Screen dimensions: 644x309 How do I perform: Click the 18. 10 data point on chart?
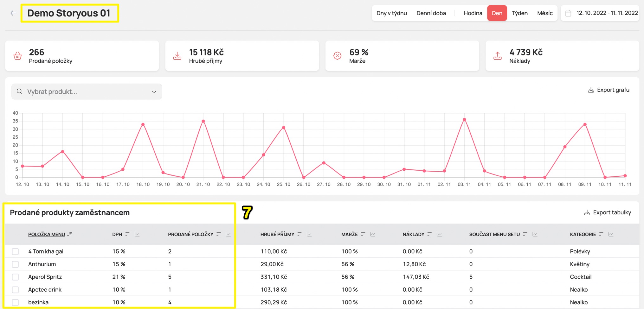tap(143, 124)
